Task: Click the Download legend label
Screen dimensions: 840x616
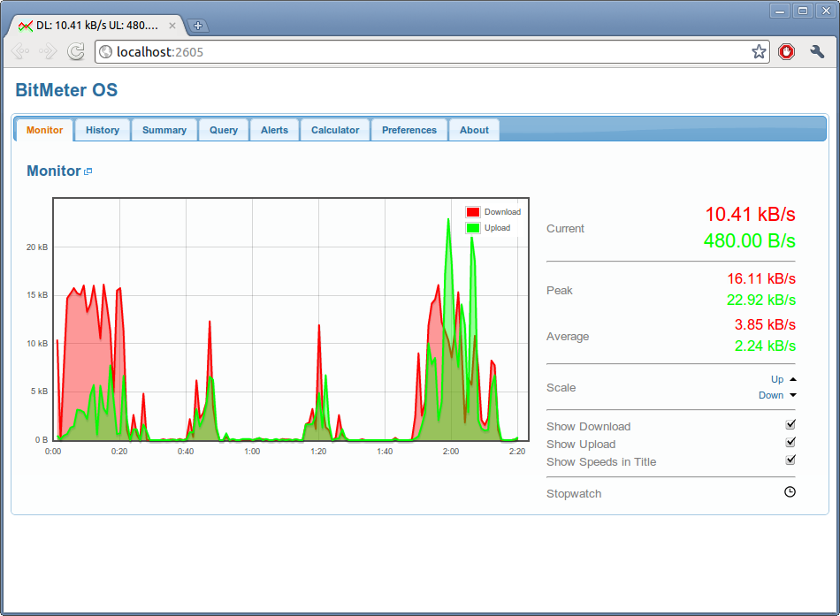Action: pos(502,212)
